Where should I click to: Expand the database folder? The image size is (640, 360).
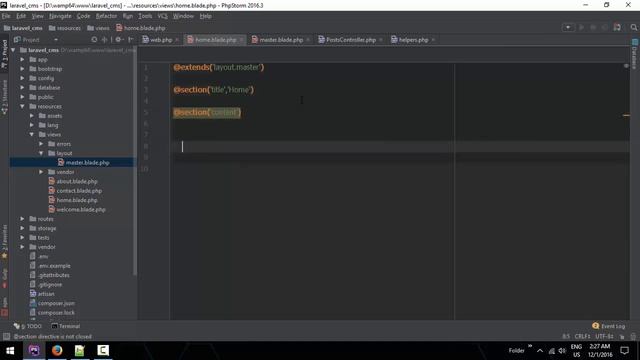22,88
